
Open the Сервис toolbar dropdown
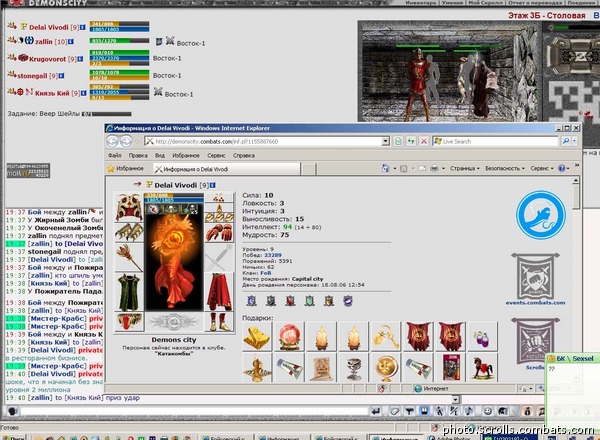click(x=542, y=168)
